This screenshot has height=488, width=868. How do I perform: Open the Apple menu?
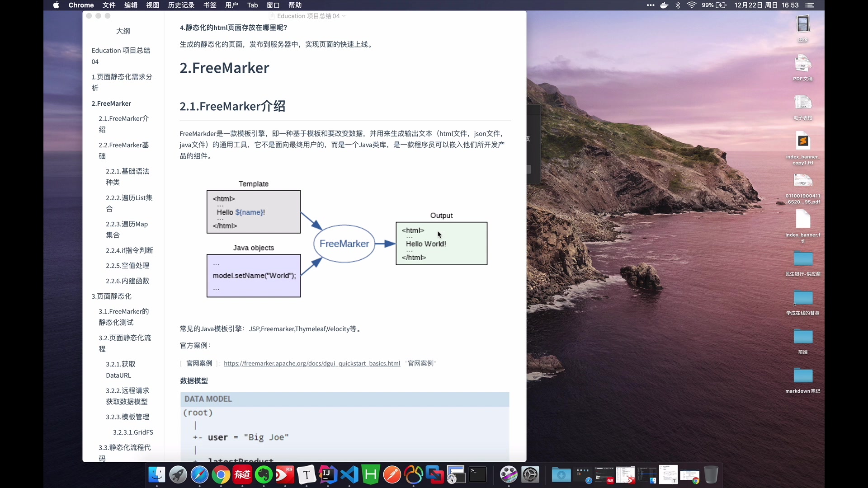point(56,5)
